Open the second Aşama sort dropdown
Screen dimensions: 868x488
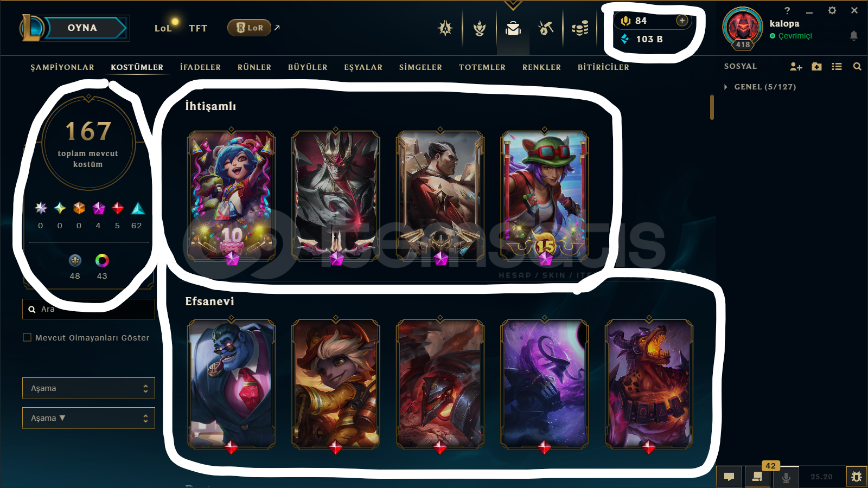(x=88, y=418)
